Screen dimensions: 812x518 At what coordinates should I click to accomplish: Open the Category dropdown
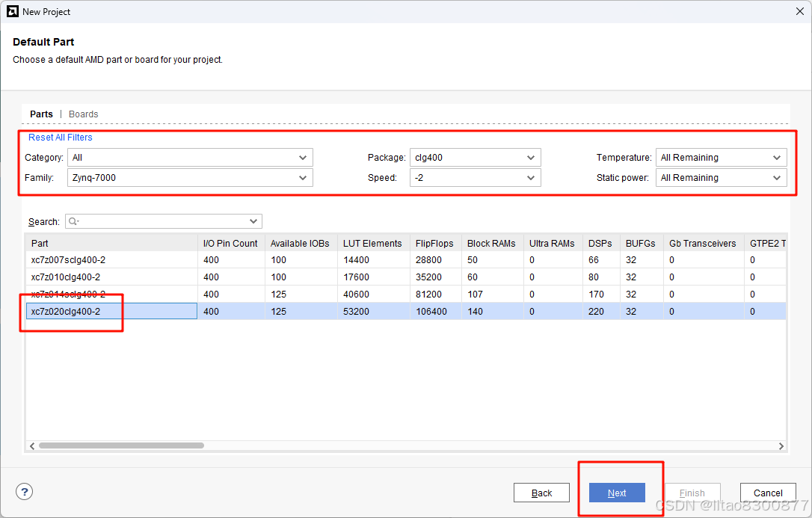click(190, 157)
